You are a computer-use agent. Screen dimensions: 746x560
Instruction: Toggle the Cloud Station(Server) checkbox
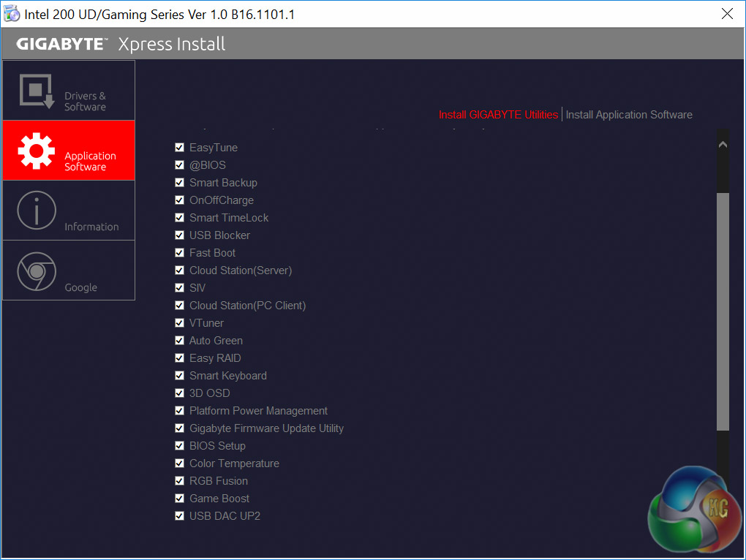[179, 270]
